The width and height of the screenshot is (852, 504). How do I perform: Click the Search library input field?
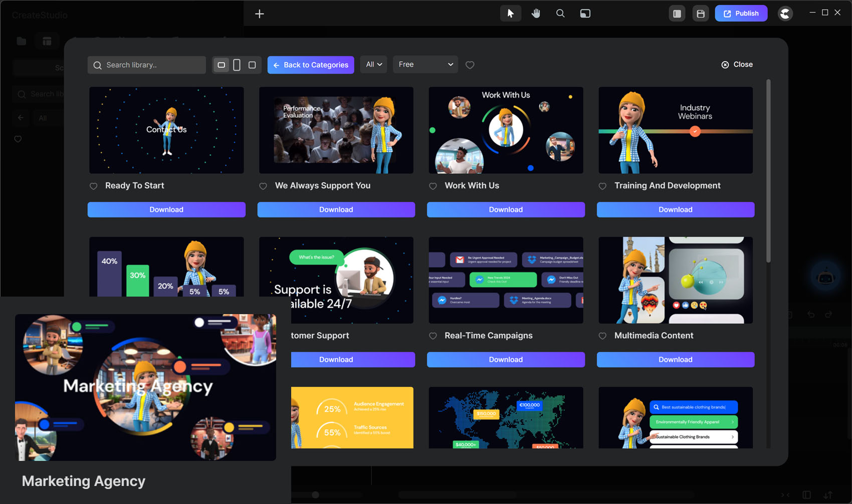[x=150, y=65]
